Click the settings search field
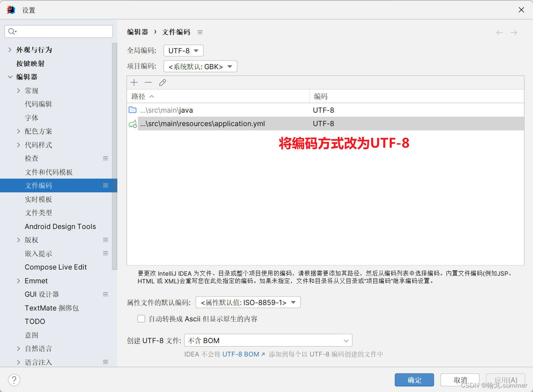This screenshot has width=533, height=392. click(58, 32)
